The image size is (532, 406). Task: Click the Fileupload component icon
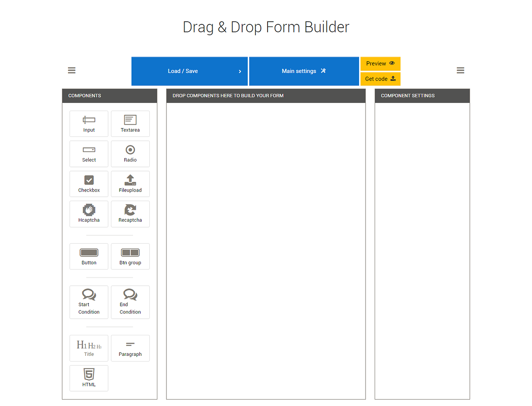(x=130, y=184)
